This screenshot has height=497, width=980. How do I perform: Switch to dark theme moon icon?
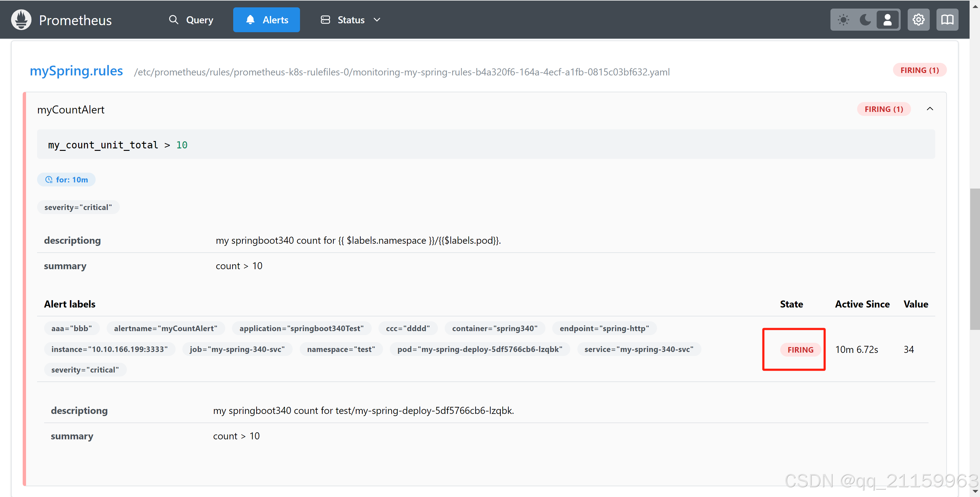pyautogui.click(x=865, y=20)
